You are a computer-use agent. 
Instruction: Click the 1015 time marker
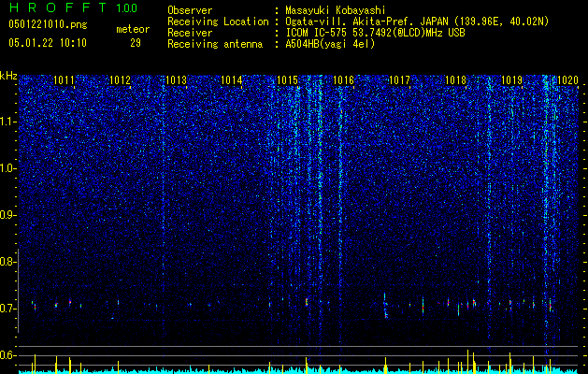click(x=287, y=79)
